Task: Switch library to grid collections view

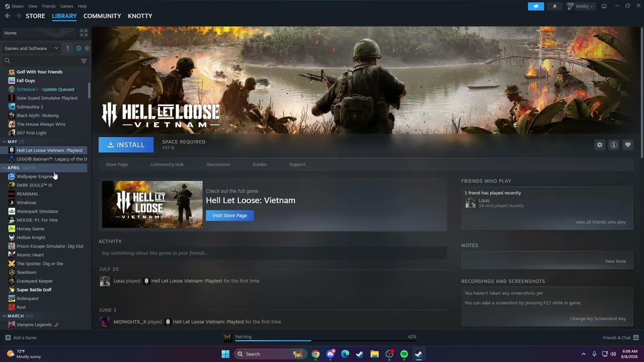Action: [x=84, y=33]
